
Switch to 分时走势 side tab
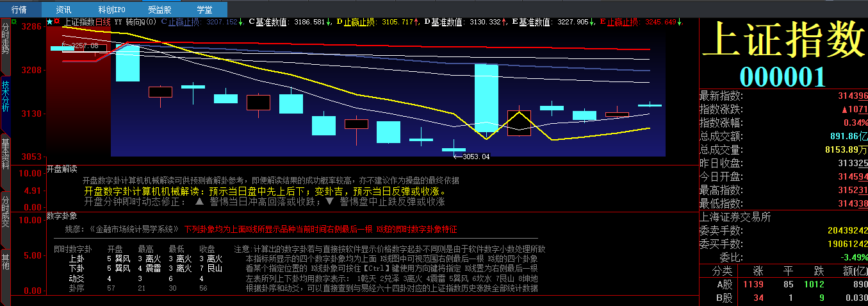click(6, 38)
